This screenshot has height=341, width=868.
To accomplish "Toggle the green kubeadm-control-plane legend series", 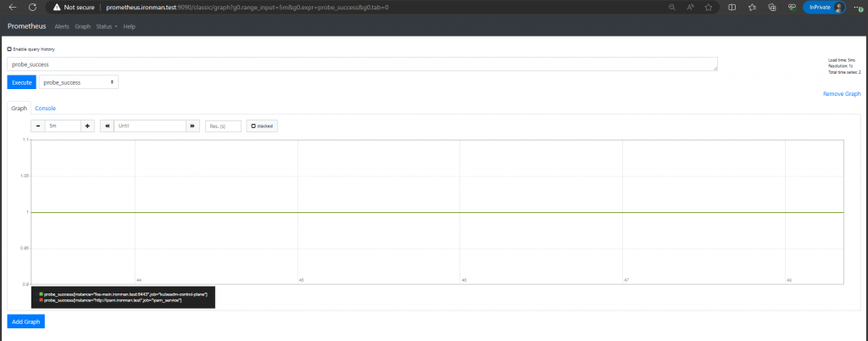I will pyautogui.click(x=125, y=294).
